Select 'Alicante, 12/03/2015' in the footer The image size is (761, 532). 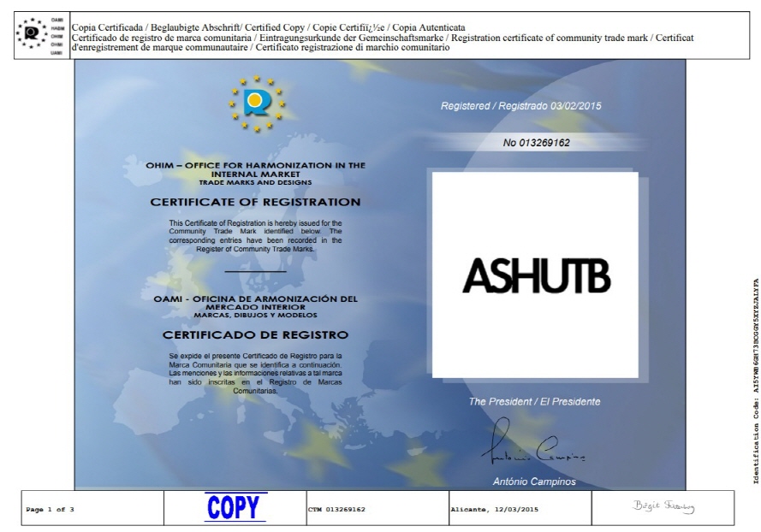(x=495, y=509)
